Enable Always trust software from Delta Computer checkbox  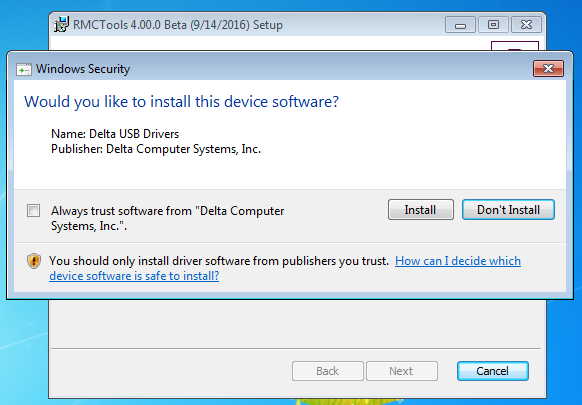tap(33, 210)
